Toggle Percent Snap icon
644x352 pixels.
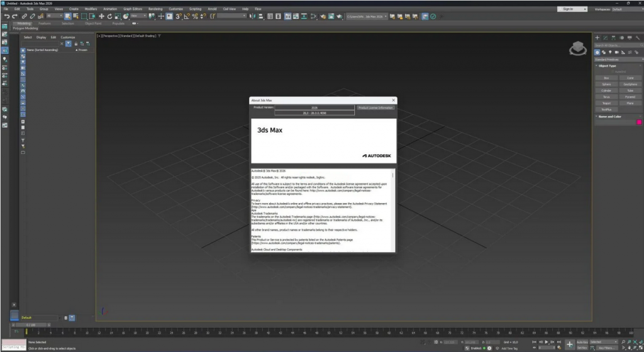tap(195, 16)
